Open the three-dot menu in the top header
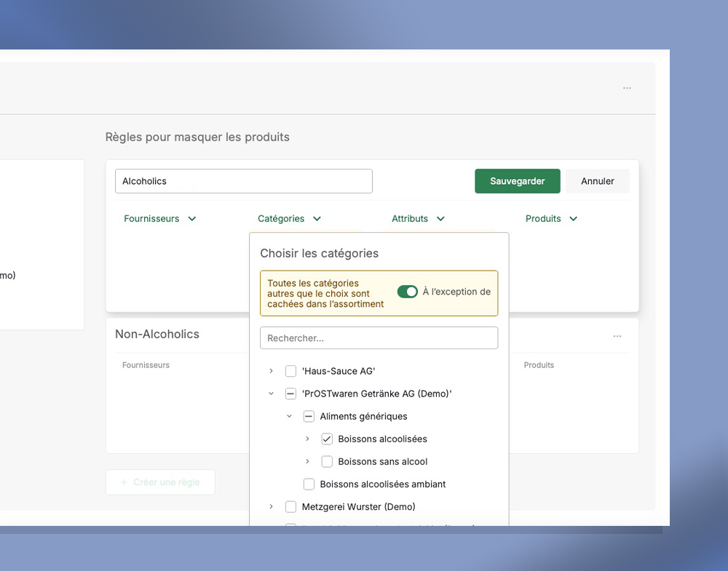Viewport: 728px width, 571px height. pyautogui.click(x=627, y=88)
